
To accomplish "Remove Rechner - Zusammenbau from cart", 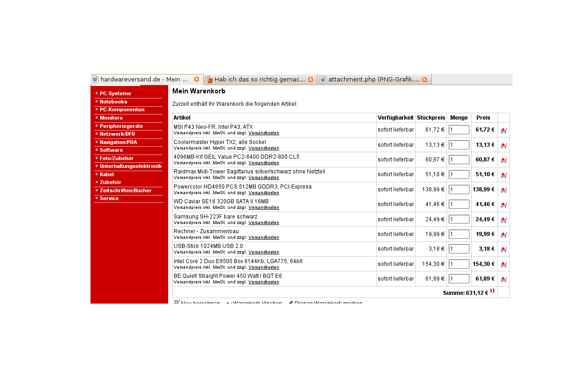I will point(503,234).
